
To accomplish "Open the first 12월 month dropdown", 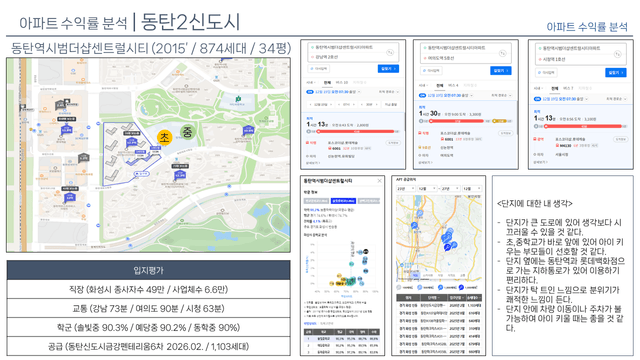I will (x=427, y=189).
